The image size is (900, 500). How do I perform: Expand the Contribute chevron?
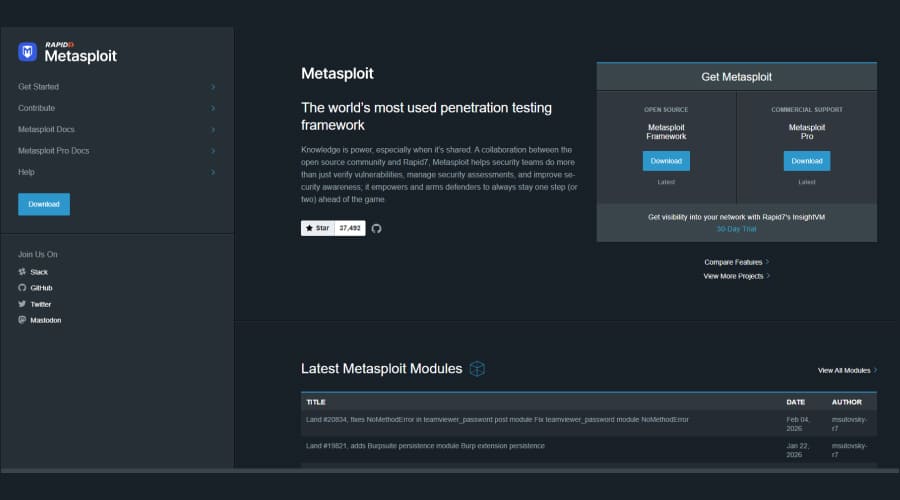pos(213,108)
